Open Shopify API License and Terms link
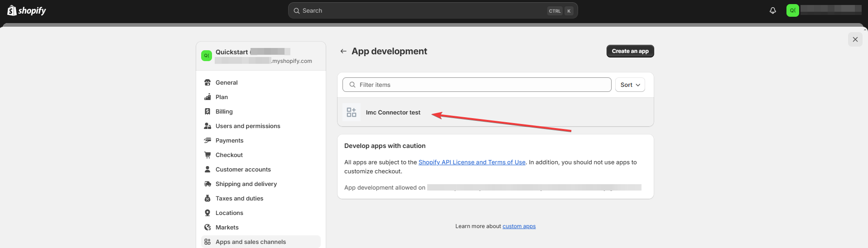The width and height of the screenshot is (868, 248). point(472,162)
